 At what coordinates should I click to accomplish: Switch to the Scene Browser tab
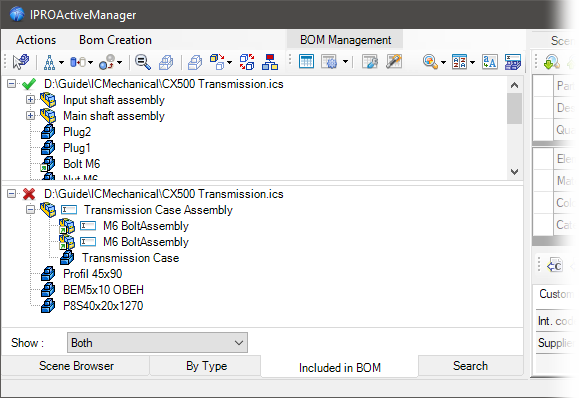coord(76,366)
